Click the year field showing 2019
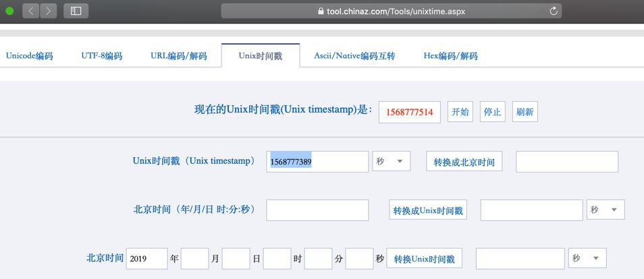 pos(147,259)
